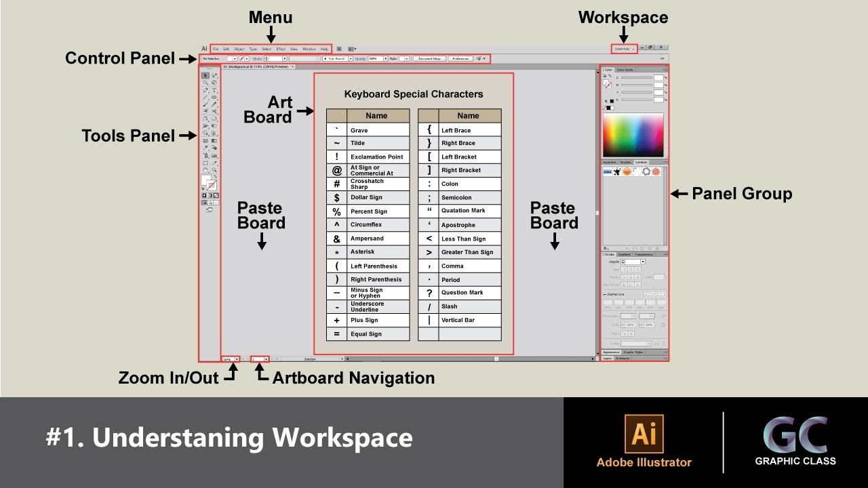Click the Change Screen Mode icon

click(x=209, y=209)
